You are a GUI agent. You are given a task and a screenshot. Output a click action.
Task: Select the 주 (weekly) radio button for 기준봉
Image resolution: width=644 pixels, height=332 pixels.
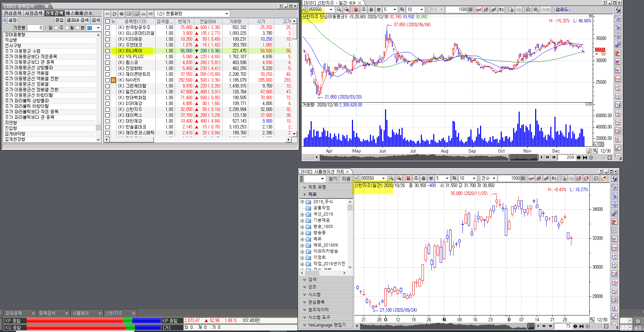pos(56,28)
